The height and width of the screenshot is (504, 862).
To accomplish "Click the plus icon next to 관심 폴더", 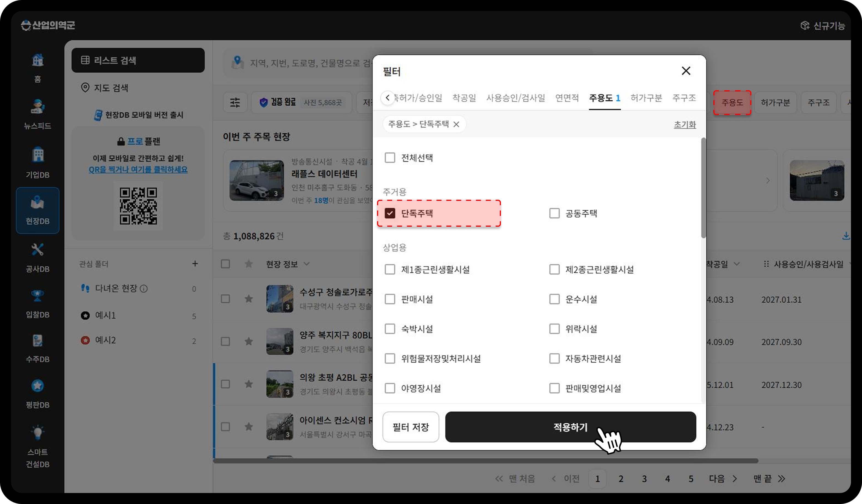I will [195, 264].
